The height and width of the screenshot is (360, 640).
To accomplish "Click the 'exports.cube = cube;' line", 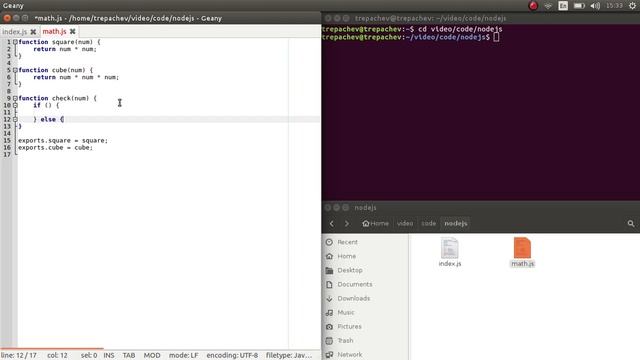I will click(56, 148).
